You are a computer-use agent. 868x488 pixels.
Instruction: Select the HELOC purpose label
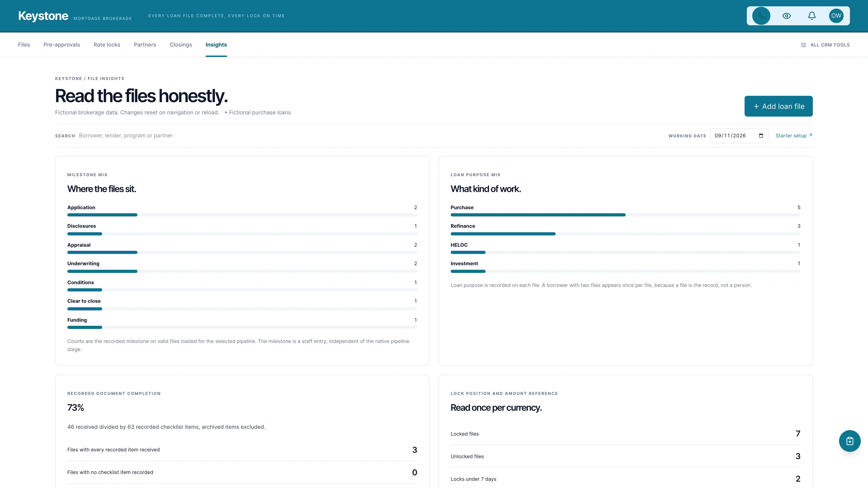coord(459,245)
